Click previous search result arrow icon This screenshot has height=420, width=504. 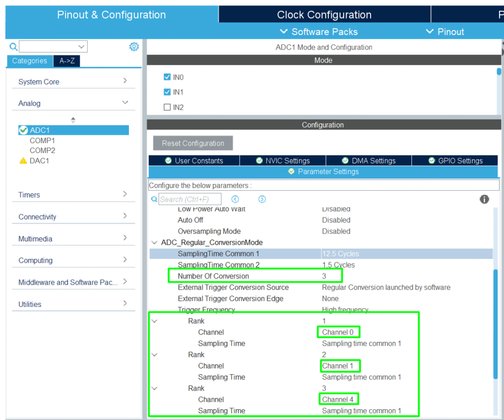click(235, 199)
